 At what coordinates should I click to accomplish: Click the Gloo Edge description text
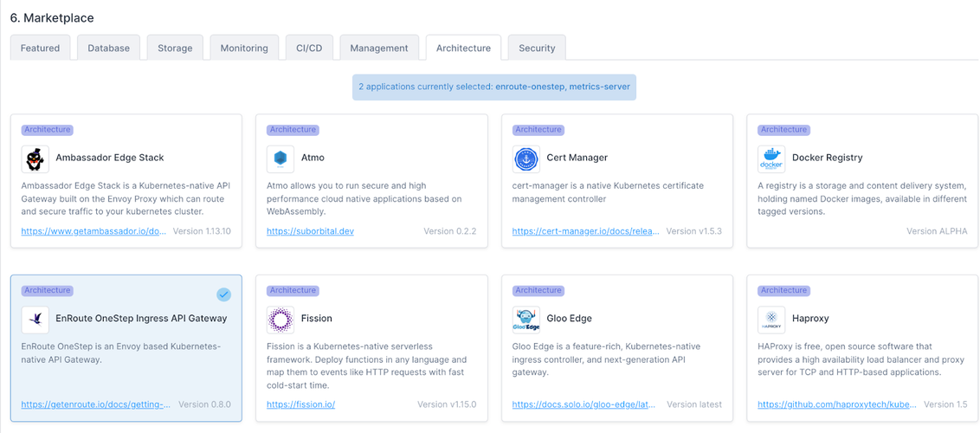(606, 359)
